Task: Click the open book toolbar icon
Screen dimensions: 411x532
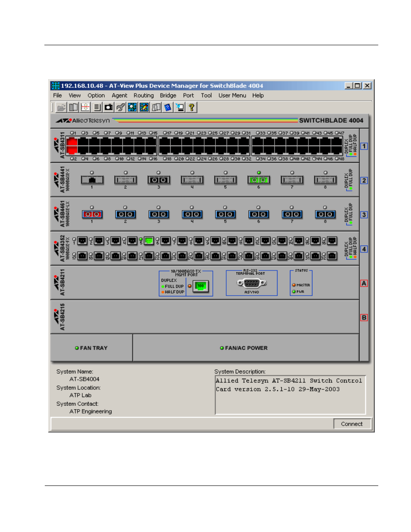Action: [74, 107]
